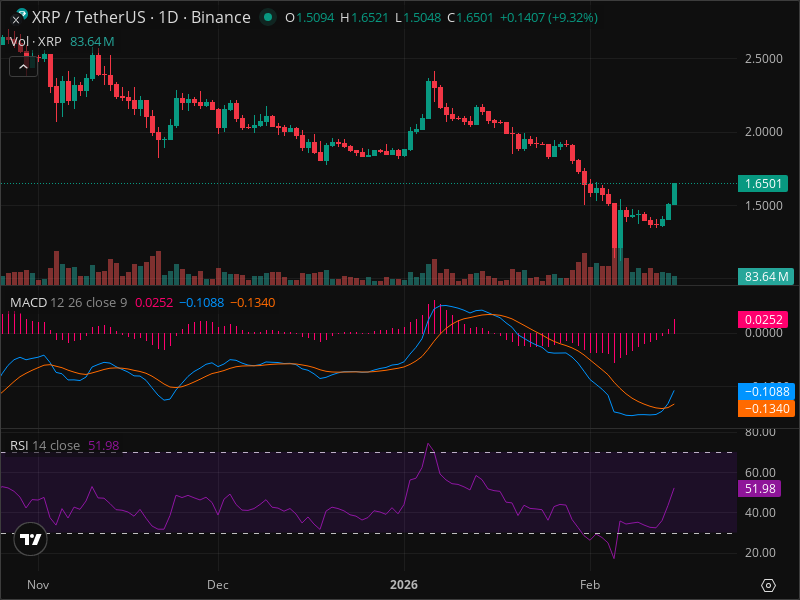Viewport: 800px width, 600px height.
Task: Select the MACD 12 26 close 9 legend
Action: pos(68,303)
